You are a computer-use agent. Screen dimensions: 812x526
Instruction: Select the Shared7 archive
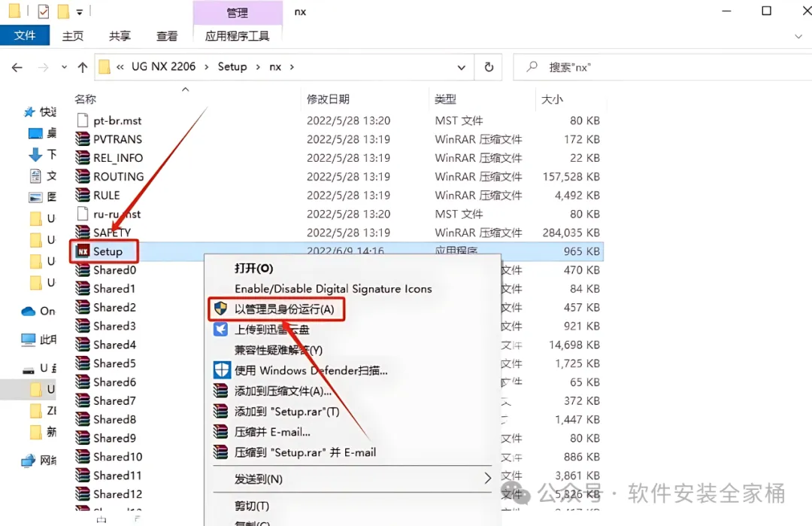pos(114,400)
